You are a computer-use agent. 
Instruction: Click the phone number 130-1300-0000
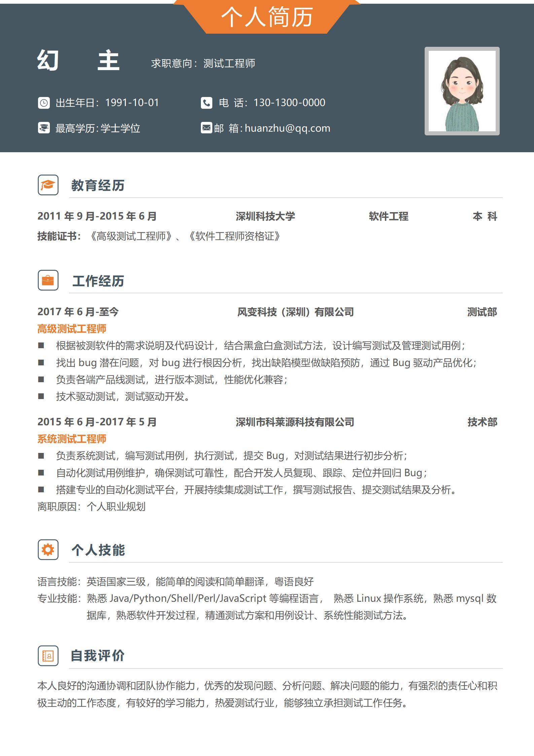point(289,103)
